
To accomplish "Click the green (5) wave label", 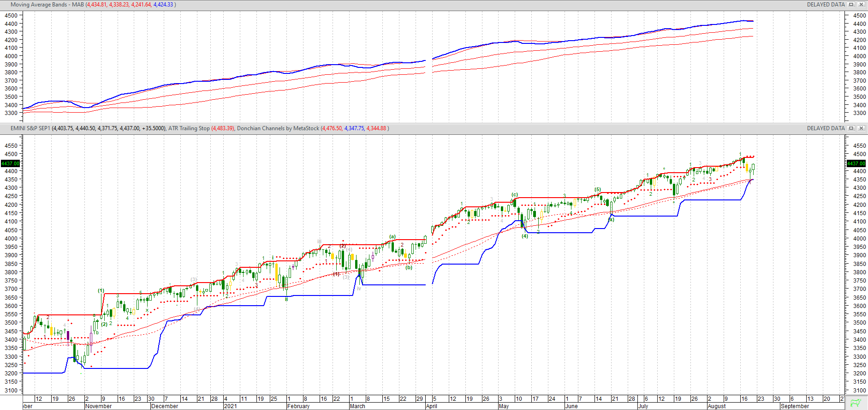I will 598,190.
